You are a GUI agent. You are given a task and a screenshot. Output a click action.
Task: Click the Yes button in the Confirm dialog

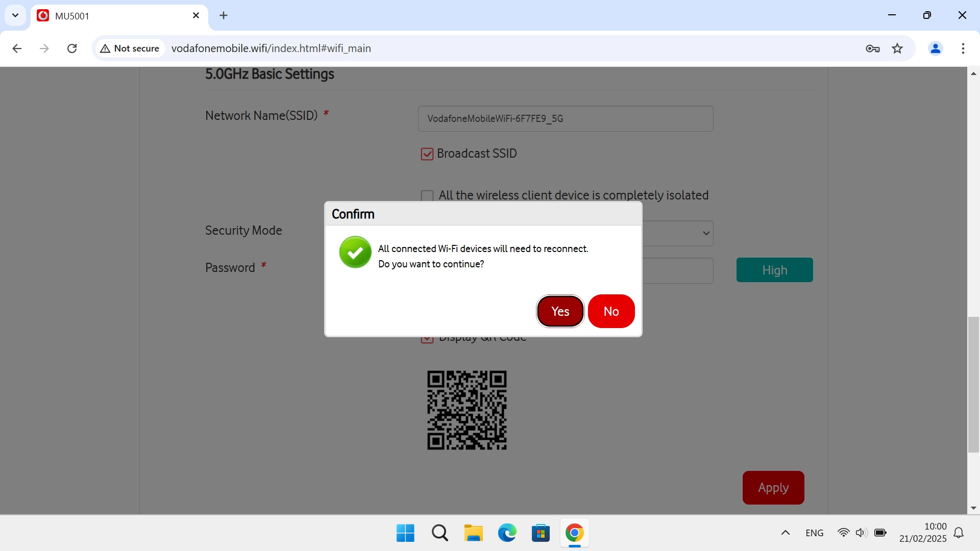click(x=560, y=311)
